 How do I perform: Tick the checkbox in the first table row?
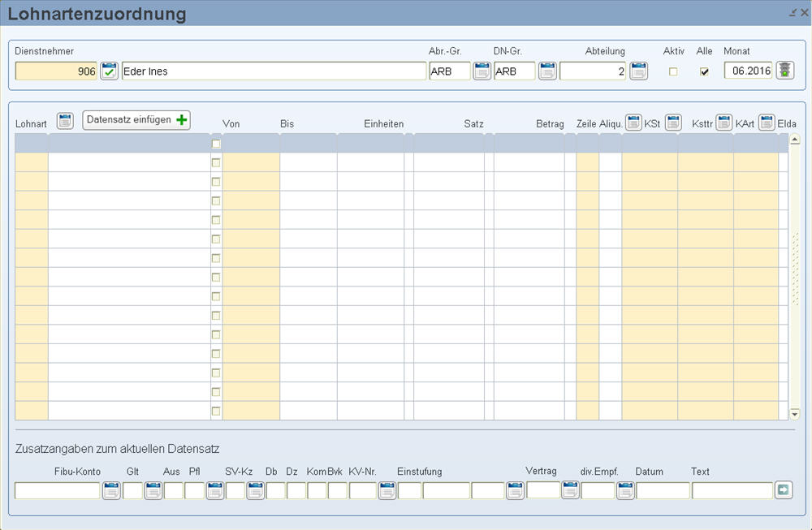(x=216, y=144)
